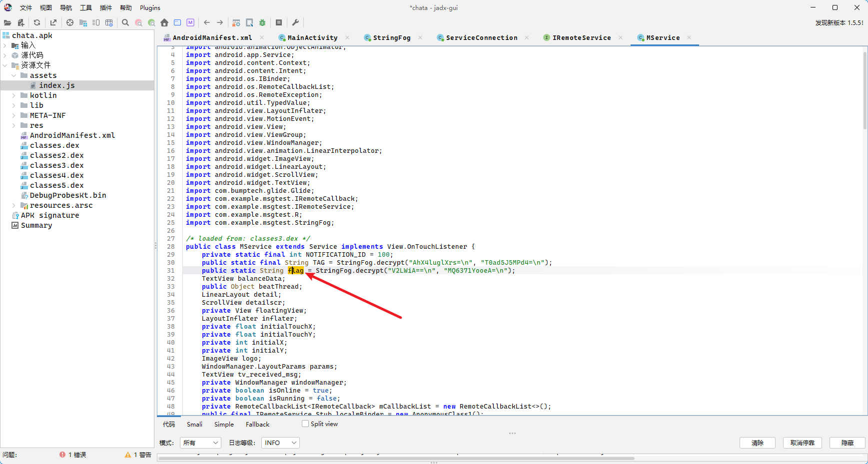This screenshot has height=464, width=868.
Task: Expand the res folder
Action: pyautogui.click(x=14, y=125)
